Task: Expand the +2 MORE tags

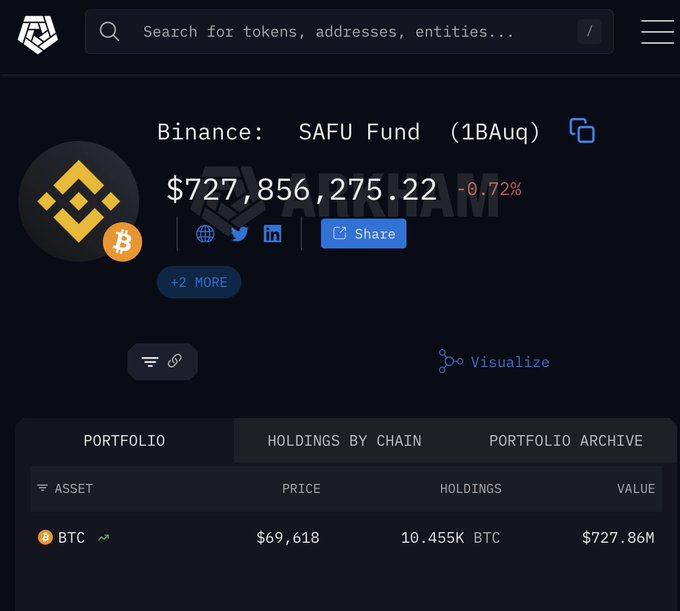Action: tap(199, 282)
